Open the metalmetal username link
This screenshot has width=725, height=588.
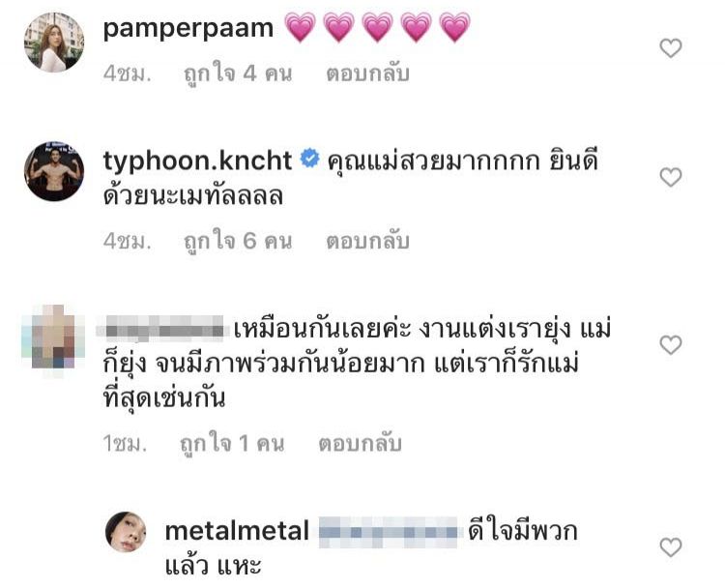tap(237, 531)
